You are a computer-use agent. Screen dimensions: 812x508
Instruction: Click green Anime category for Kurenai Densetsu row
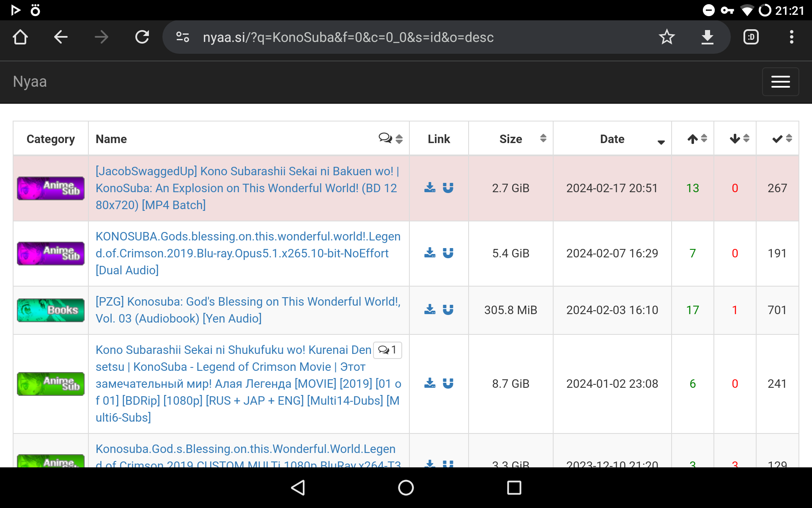pyautogui.click(x=51, y=384)
